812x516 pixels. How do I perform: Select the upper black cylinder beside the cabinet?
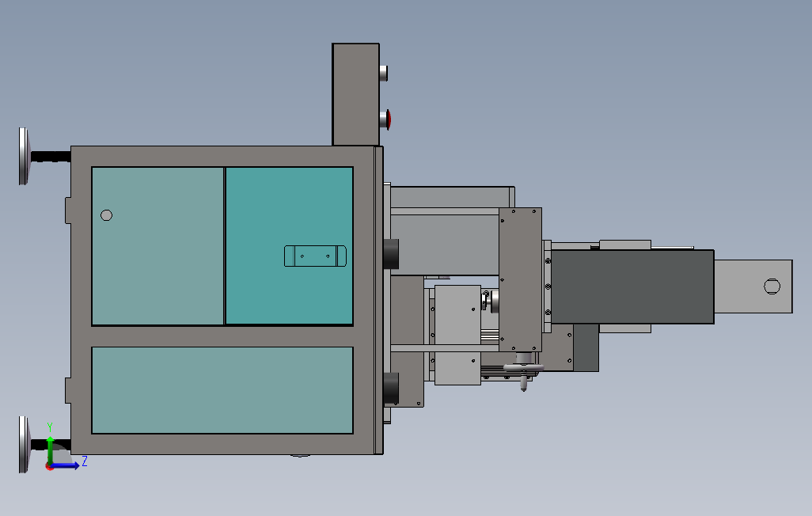[x=391, y=254]
